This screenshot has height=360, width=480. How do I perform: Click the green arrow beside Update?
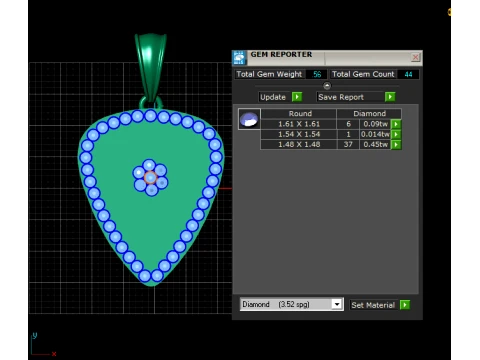click(297, 97)
